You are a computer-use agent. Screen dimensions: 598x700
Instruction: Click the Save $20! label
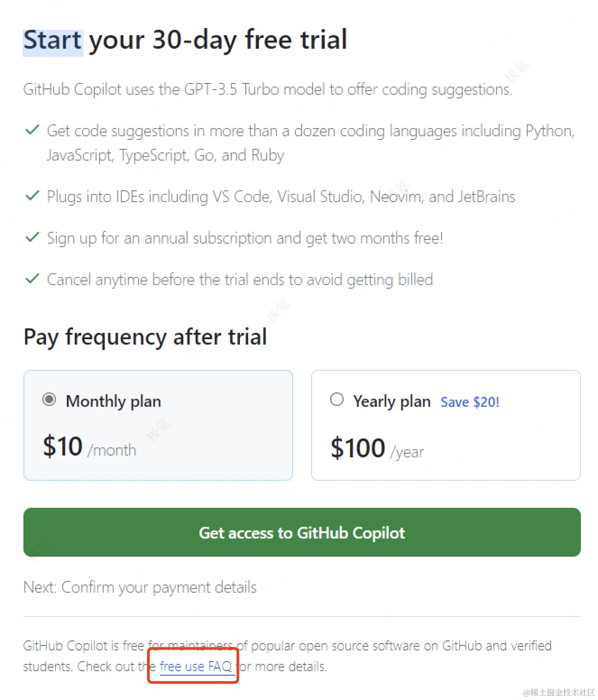tap(469, 402)
